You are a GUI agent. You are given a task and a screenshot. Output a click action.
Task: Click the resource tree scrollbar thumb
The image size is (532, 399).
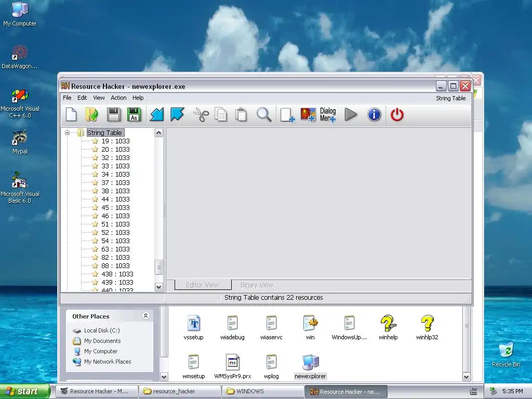tap(159, 268)
